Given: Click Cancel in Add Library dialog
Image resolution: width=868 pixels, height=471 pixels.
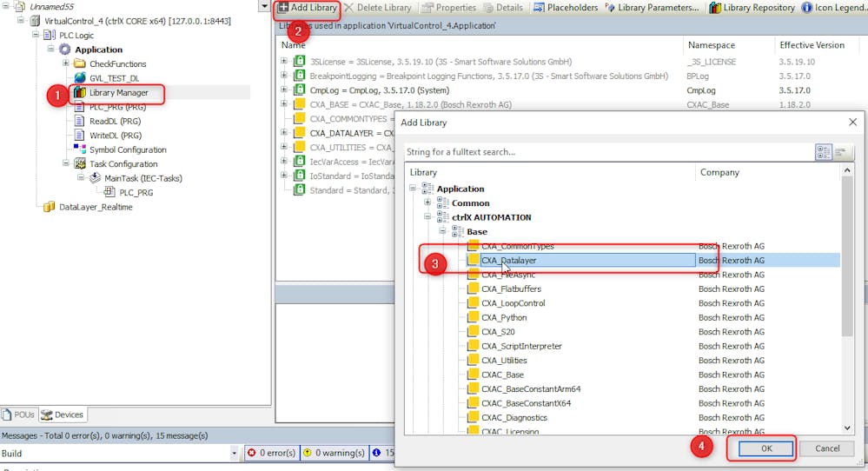Looking at the screenshot, I should click(827, 448).
